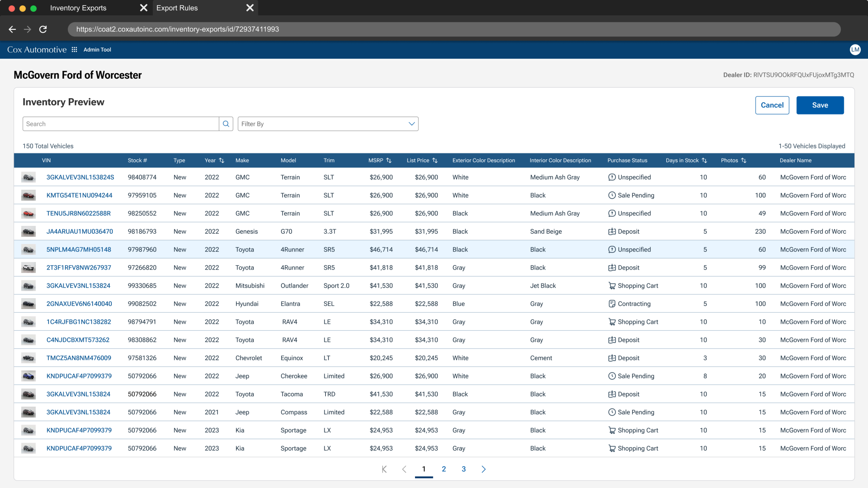Open VIN 3GKALVEV3NL153824S link

coord(80,177)
